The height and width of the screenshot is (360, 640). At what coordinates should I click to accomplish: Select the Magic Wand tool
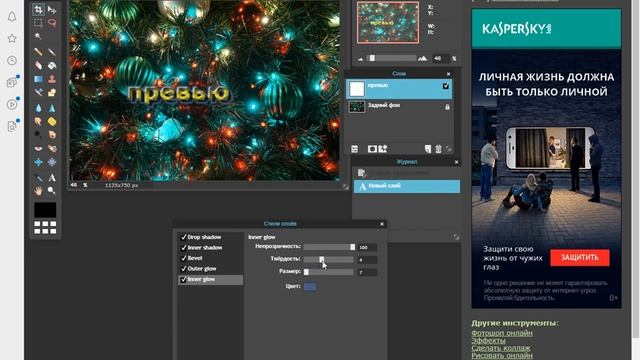(38, 36)
